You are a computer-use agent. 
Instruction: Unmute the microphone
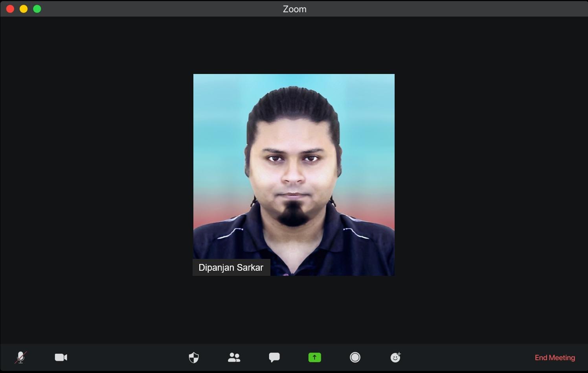point(20,357)
